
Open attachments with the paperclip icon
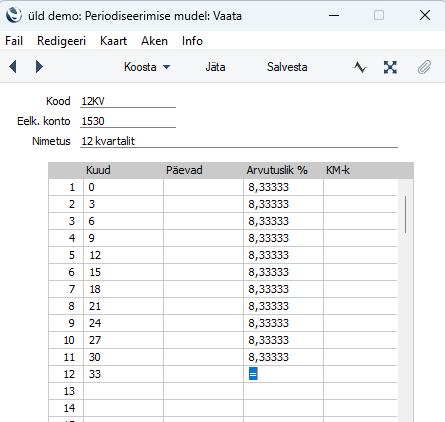(x=424, y=67)
